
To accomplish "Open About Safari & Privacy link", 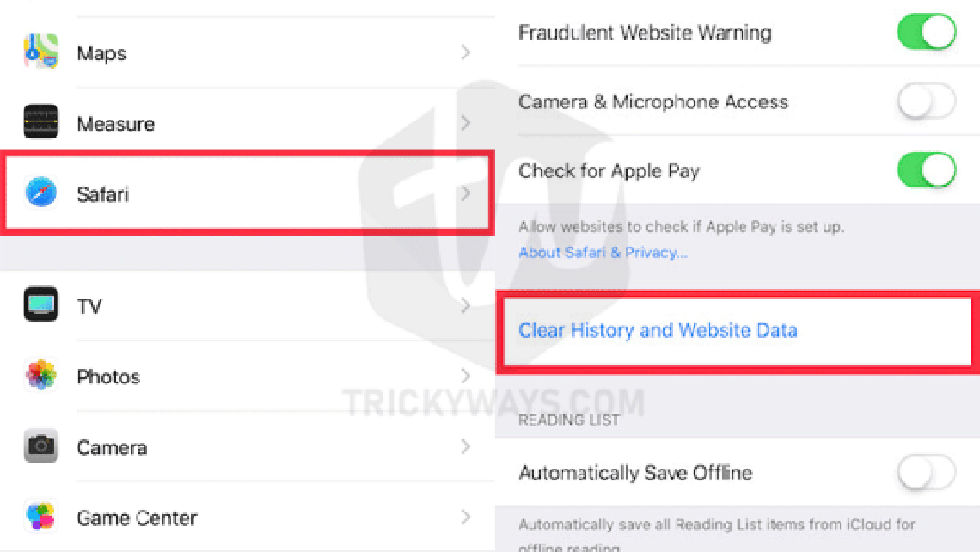I will pyautogui.click(x=603, y=253).
